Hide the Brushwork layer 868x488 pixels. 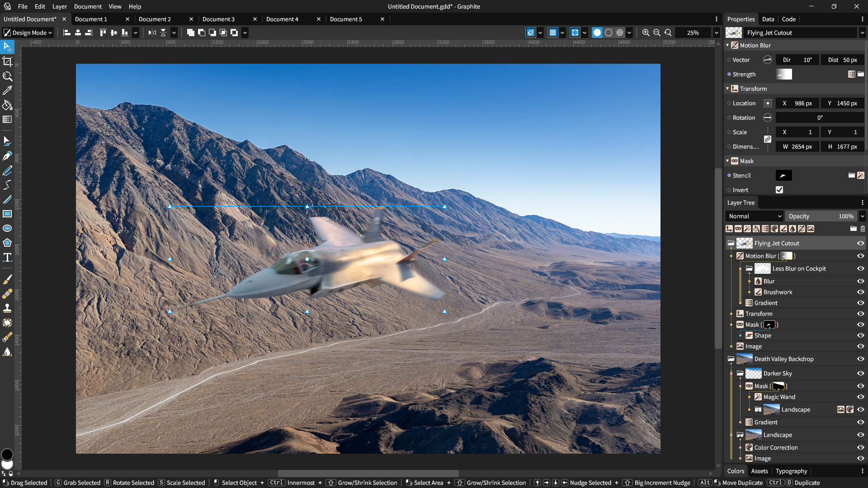point(860,292)
